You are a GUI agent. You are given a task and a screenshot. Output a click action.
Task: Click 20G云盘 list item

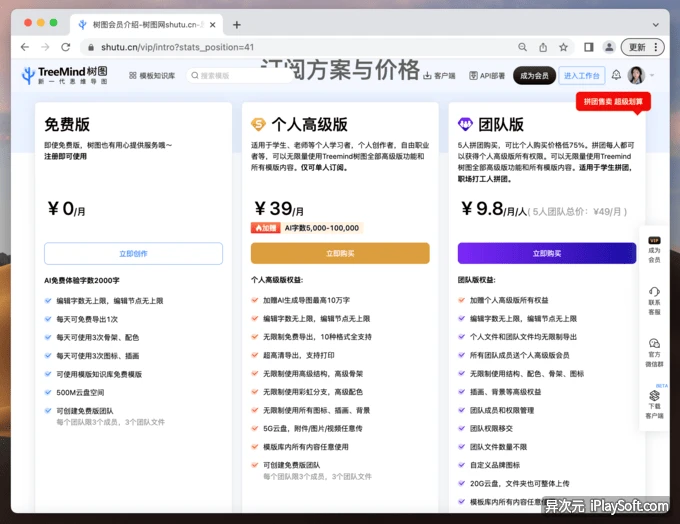coord(520,484)
